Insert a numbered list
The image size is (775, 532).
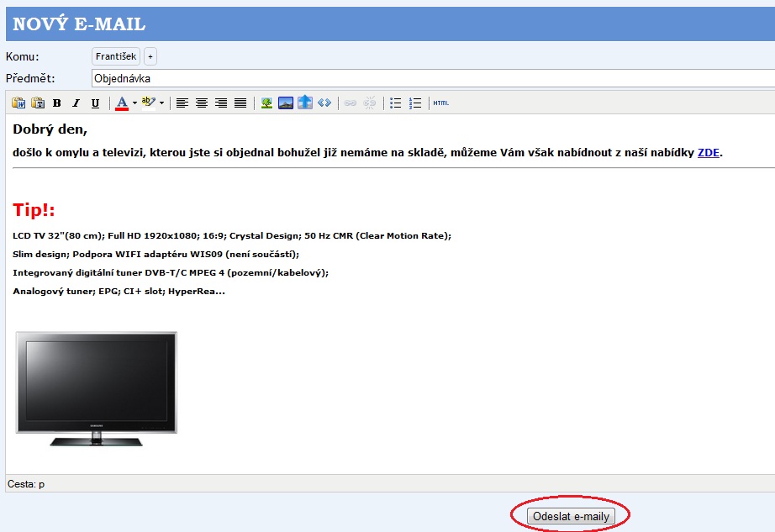pos(415,103)
